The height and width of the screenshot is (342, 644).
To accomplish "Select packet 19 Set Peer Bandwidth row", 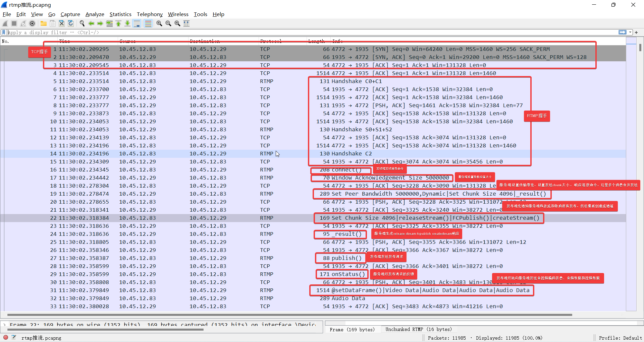I will [313, 194].
